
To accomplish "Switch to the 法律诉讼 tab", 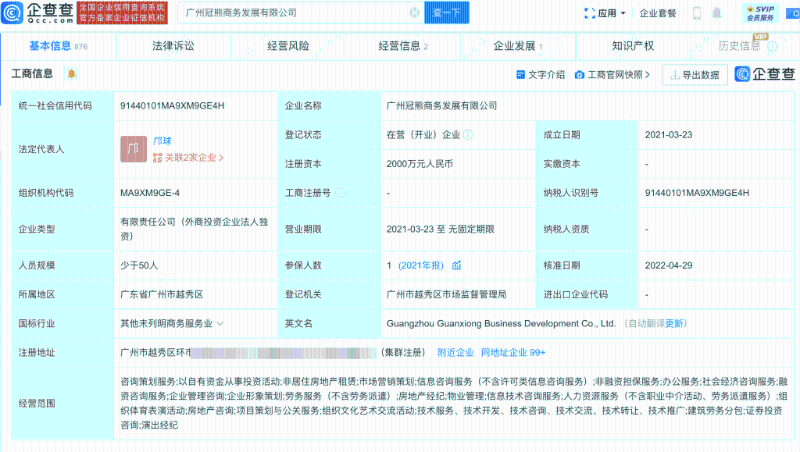I will (x=172, y=46).
